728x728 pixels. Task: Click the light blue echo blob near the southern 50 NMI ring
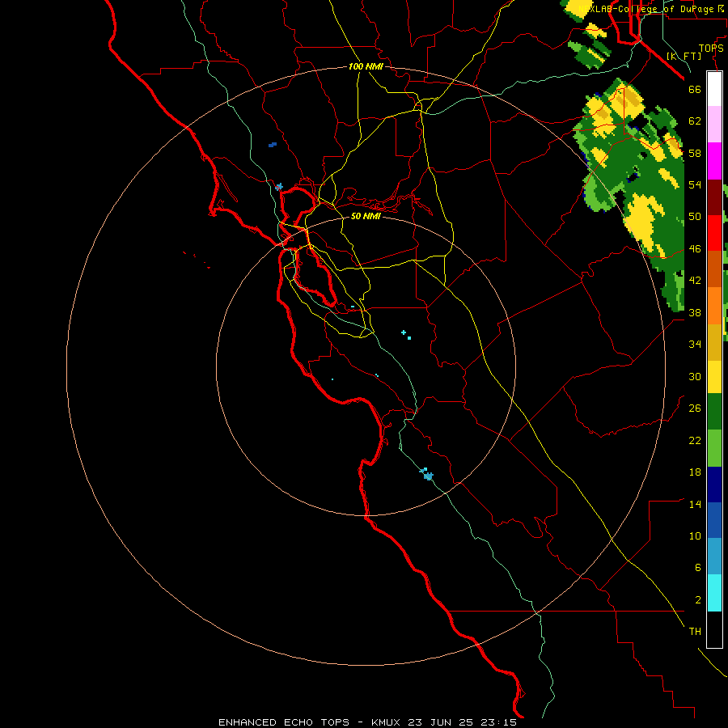tap(426, 475)
